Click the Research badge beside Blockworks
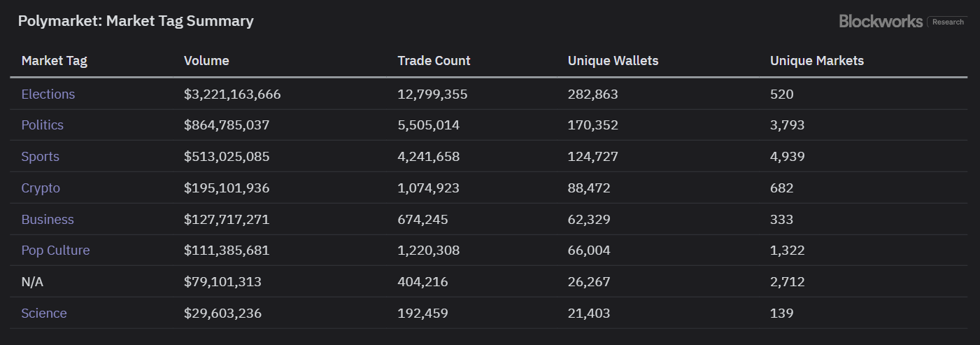This screenshot has height=345, width=980. 948,22
